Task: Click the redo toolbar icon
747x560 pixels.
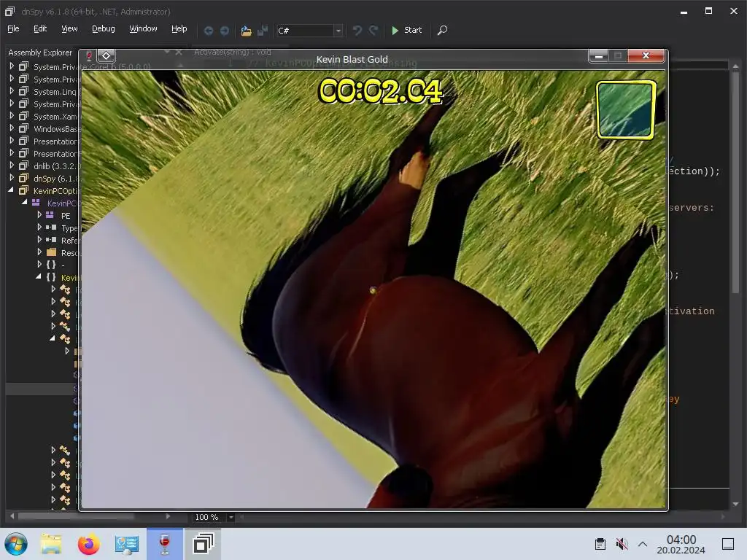Action: pos(373,31)
